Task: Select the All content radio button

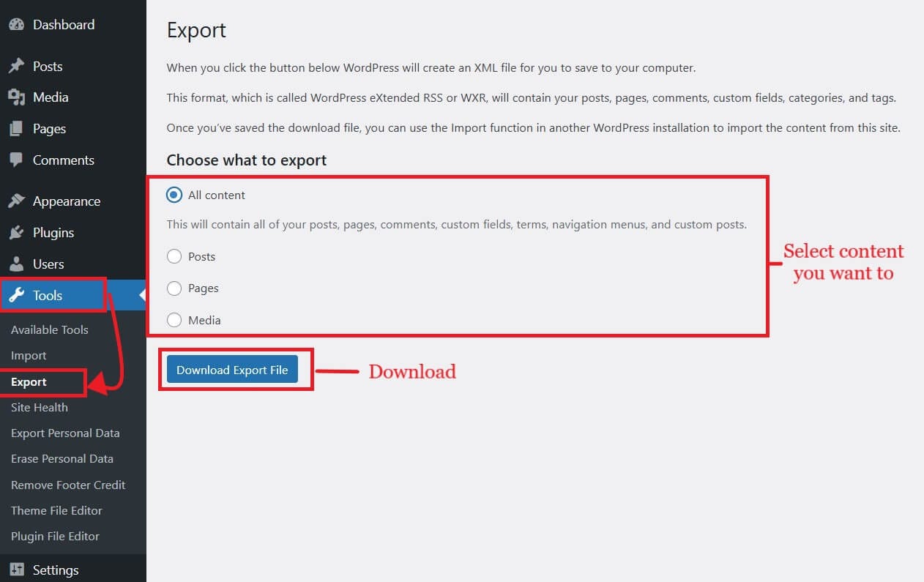Action: pyautogui.click(x=174, y=195)
